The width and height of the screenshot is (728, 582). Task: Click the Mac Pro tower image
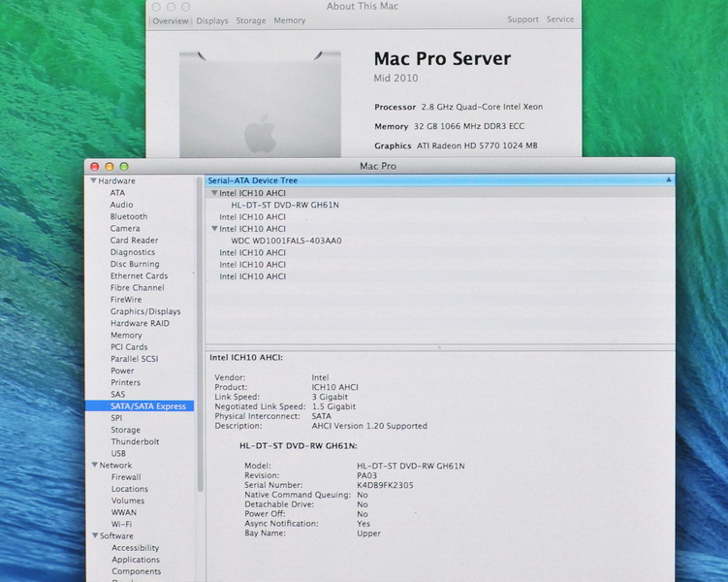pyautogui.click(x=260, y=104)
